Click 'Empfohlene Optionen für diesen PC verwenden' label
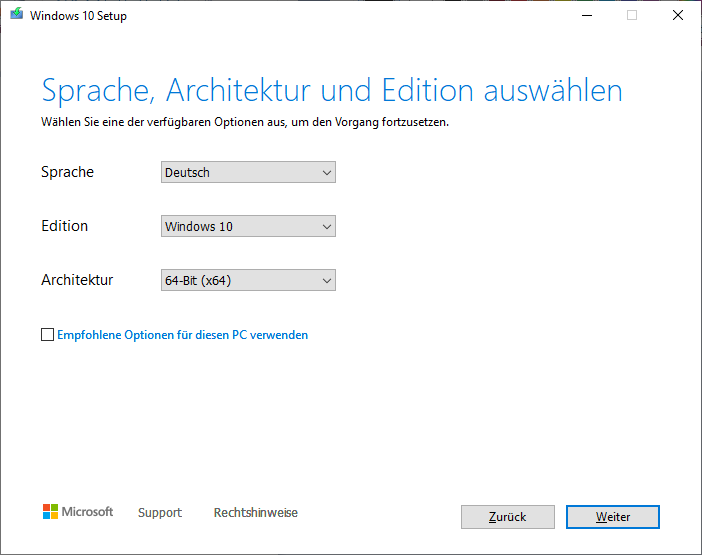The image size is (702, 555). [182, 335]
